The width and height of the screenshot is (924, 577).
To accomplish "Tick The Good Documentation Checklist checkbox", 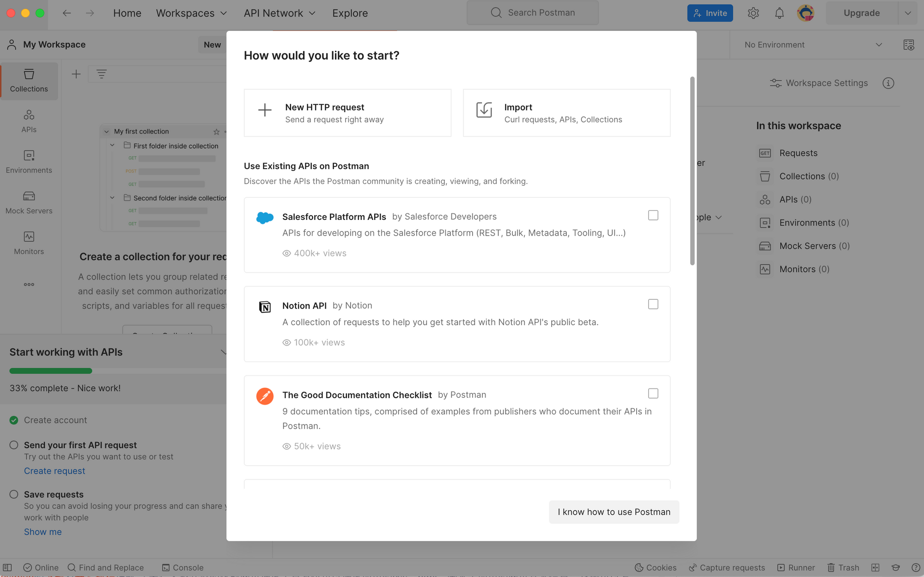I will coord(653,393).
